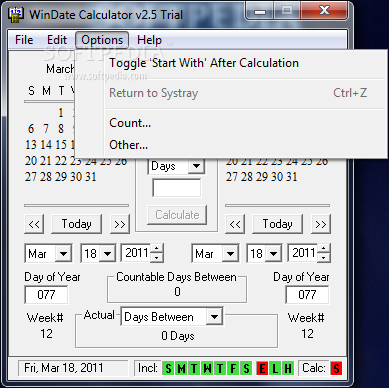Open right Mar month dropdown
The width and height of the screenshot is (389, 388).
230,254
